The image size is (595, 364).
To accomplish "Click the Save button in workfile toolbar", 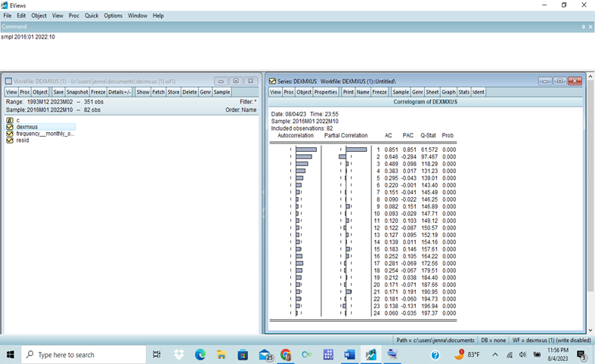I will 58,92.
